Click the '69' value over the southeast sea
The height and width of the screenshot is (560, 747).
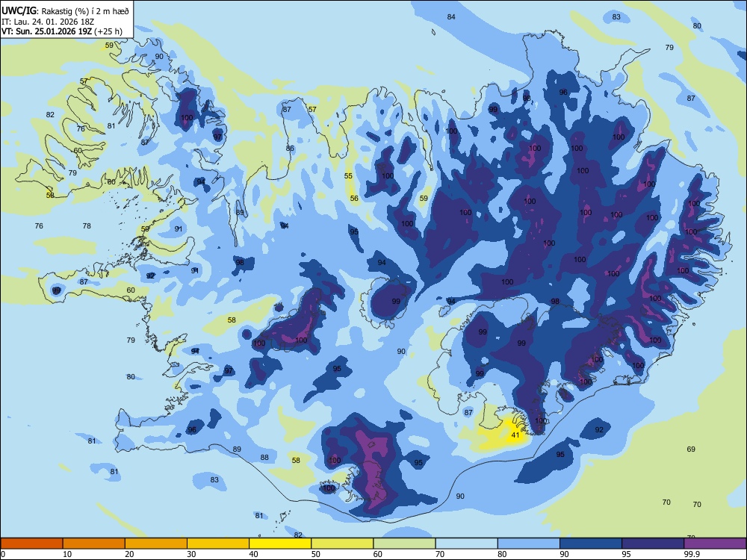[x=691, y=449]
